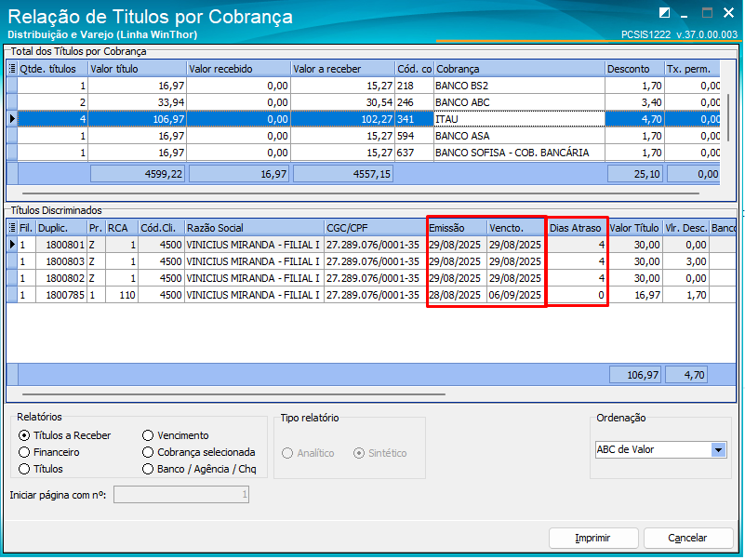Click the Vlr. Desc. column header
The image size is (745, 560).
point(686,228)
